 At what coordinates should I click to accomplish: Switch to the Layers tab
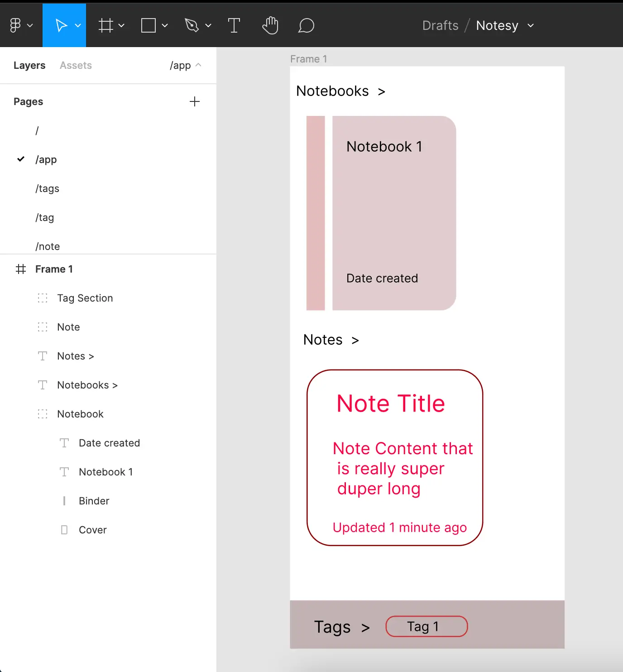pos(29,65)
